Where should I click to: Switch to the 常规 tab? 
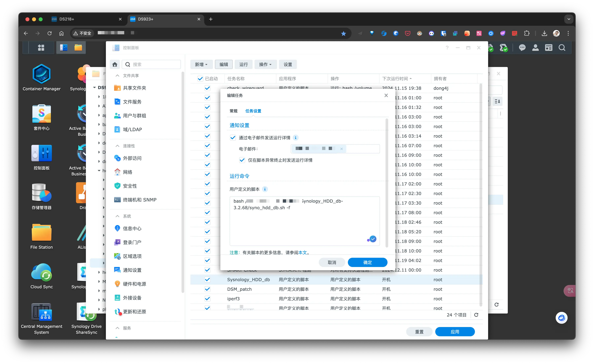coord(233,111)
